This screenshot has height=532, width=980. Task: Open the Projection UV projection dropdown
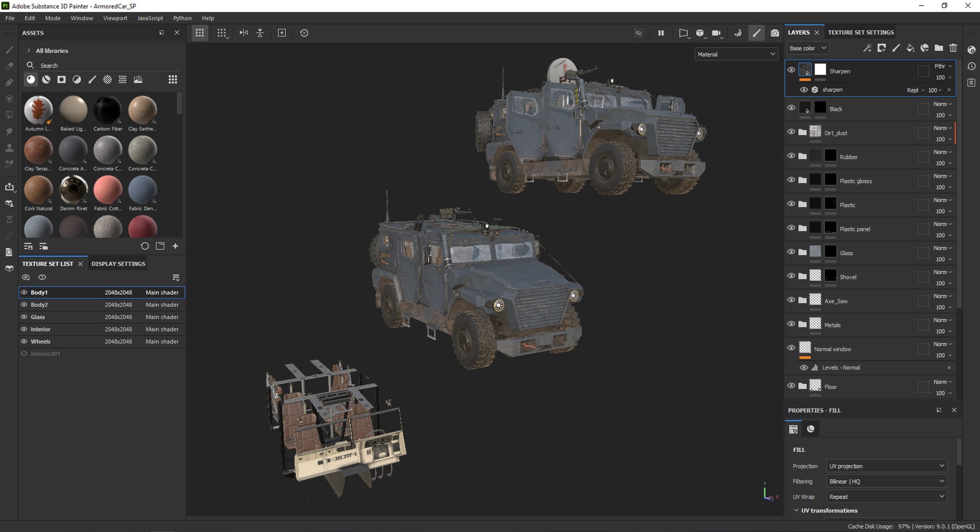(x=886, y=466)
